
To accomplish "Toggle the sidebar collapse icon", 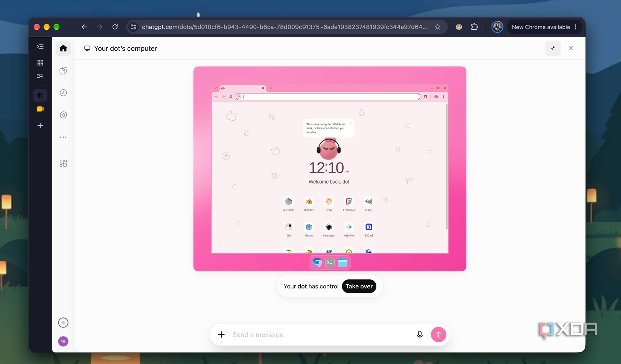I will 40,47.
